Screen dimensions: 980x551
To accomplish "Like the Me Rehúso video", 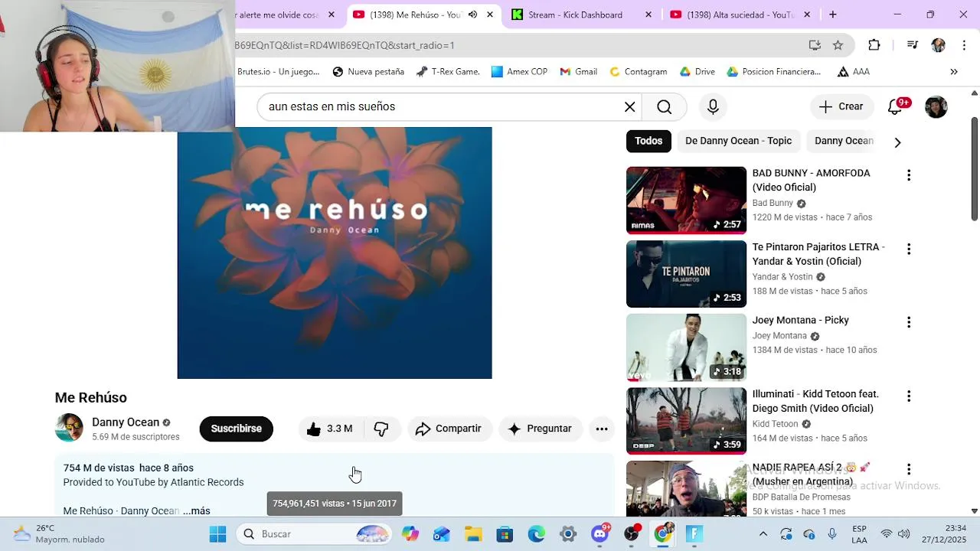I will (x=329, y=429).
